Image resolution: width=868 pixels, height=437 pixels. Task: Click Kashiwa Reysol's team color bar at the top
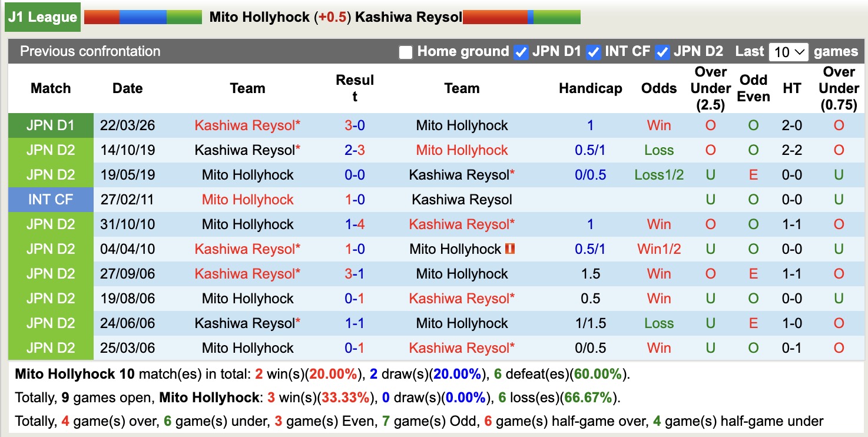pyautogui.click(x=521, y=16)
